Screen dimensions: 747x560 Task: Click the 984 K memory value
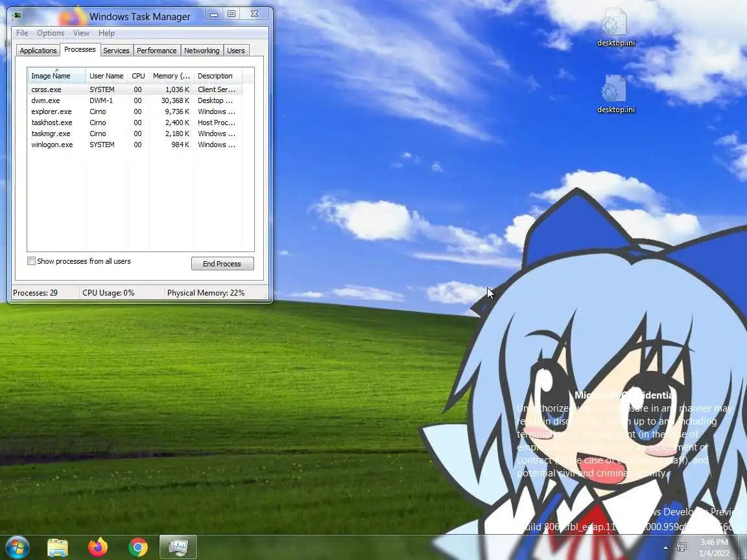pos(180,145)
